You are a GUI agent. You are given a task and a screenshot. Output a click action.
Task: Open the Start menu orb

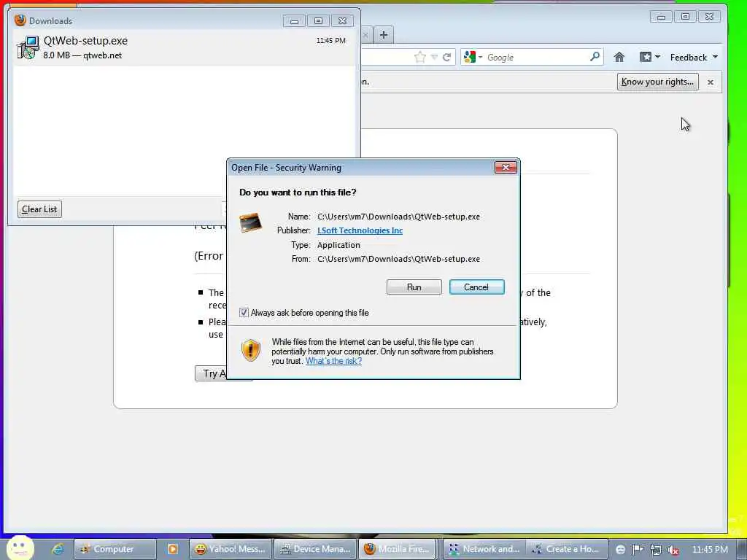coord(20,548)
